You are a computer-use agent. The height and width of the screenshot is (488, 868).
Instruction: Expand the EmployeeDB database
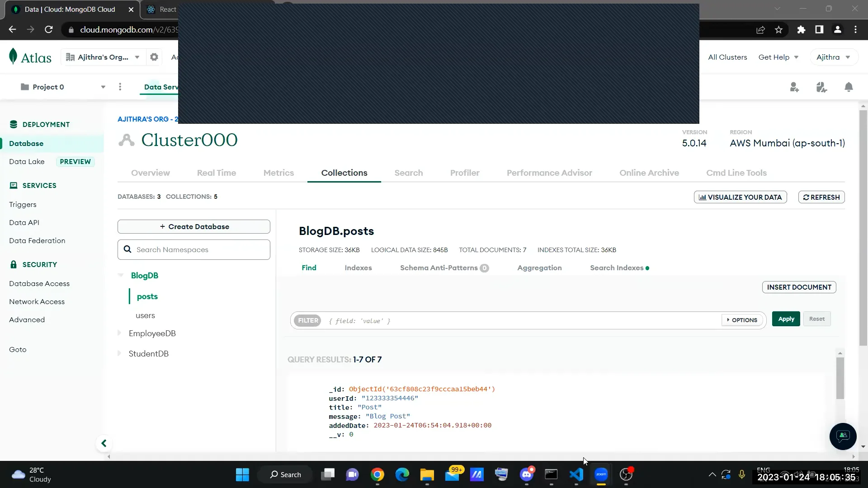point(119,333)
